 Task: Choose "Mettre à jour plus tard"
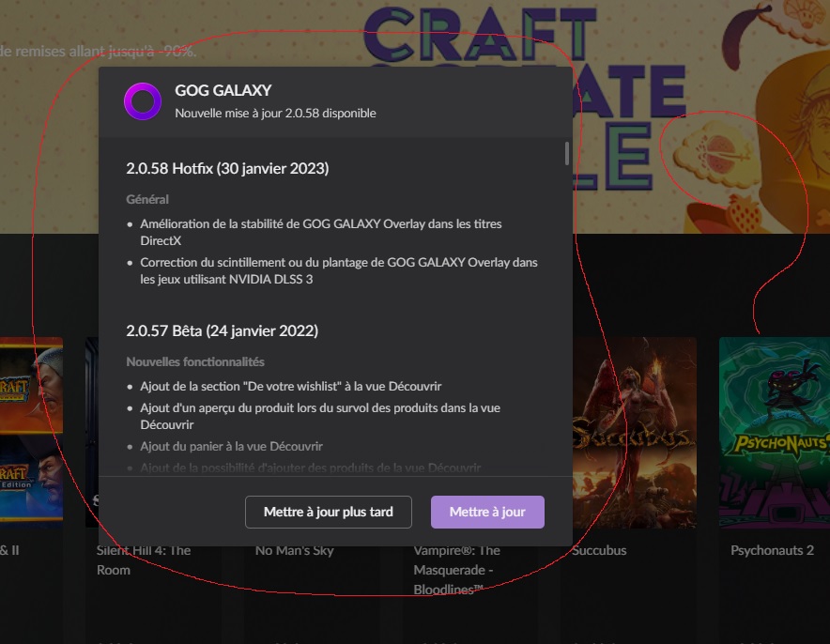coord(329,512)
